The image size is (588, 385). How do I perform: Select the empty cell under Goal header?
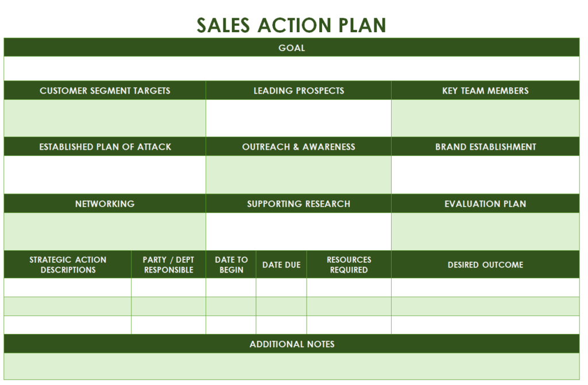coord(292,69)
